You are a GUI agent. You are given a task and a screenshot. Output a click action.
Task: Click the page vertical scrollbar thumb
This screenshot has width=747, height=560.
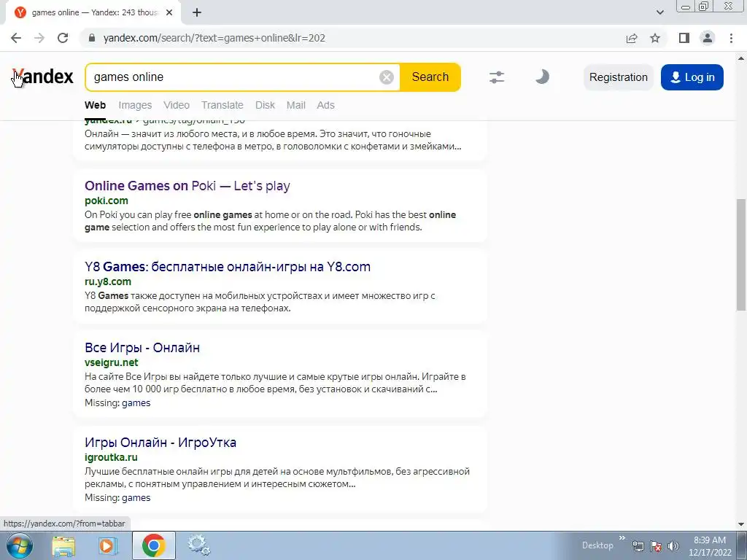pyautogui.click(x=741, y=254)
